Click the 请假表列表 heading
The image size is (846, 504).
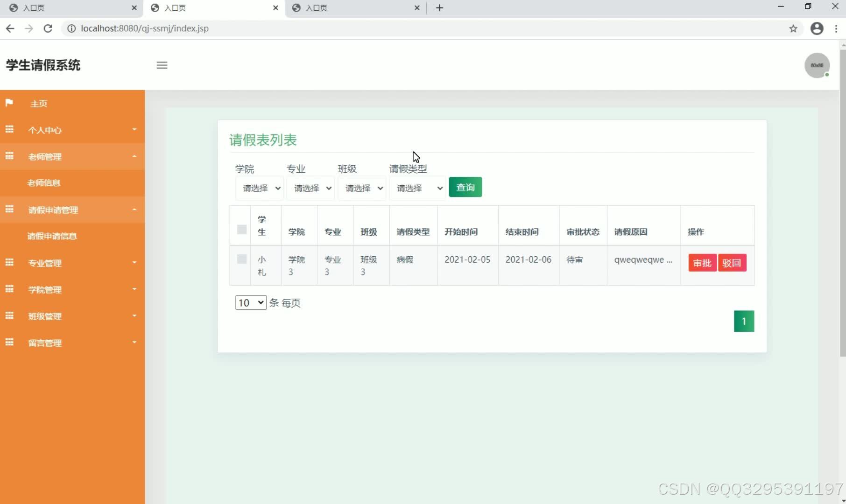point(263,140)
